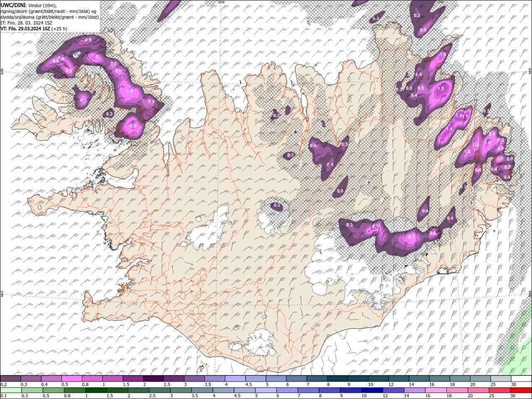
Task: Pick the 2.5 purple swatch, top legend row
Action: [174, 379]
